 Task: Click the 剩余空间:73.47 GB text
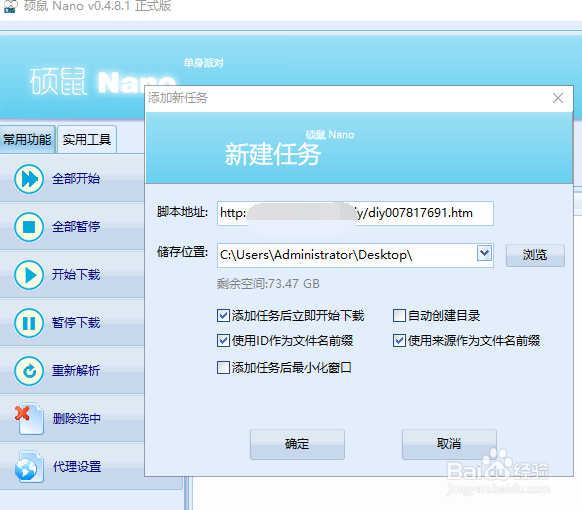click(x=268, y=284)
